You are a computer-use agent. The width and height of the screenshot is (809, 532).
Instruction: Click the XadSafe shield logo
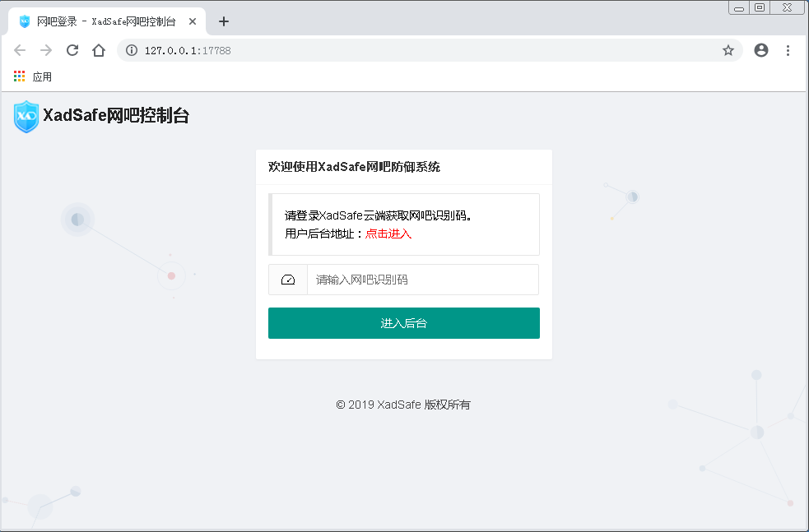pos(26,117)
